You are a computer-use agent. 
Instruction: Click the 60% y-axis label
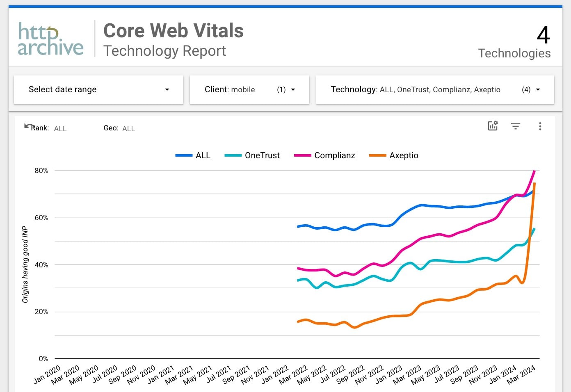(x=41, y=218)
